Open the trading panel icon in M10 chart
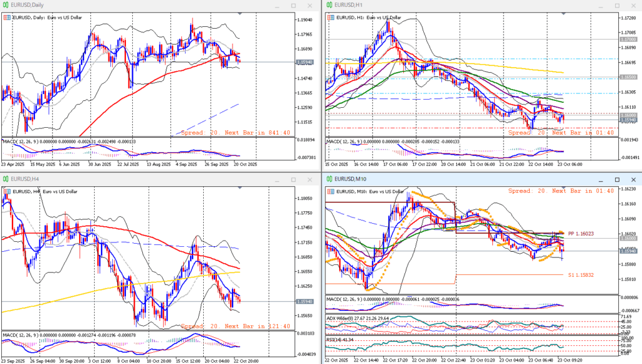The width and height of the screenshot is (642, 364). pos(330,191)
